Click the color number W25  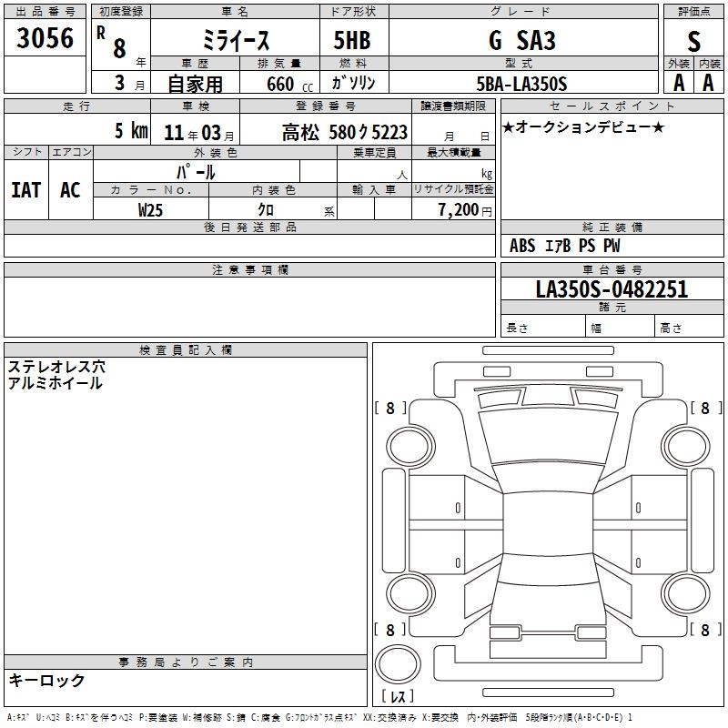tap(151, 210)
